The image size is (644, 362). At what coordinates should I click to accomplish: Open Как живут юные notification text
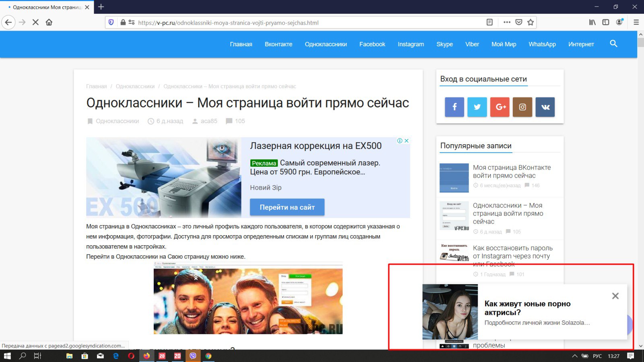coord(528,308)
